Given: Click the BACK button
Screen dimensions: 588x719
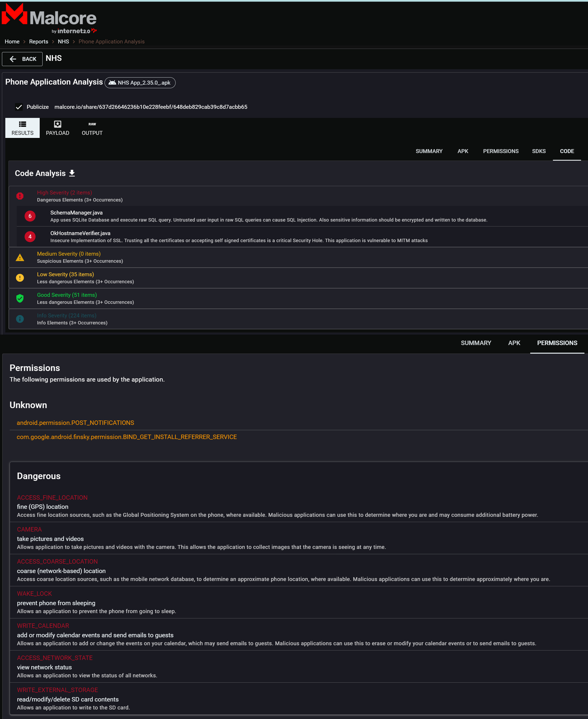Looking at the screenshot, I should coord(22,59).
